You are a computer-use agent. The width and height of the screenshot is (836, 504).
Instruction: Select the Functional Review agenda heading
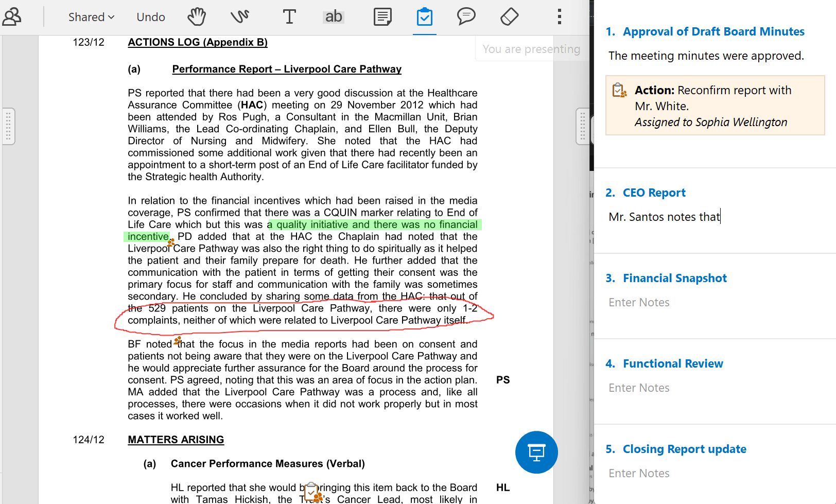pos(672,363)
